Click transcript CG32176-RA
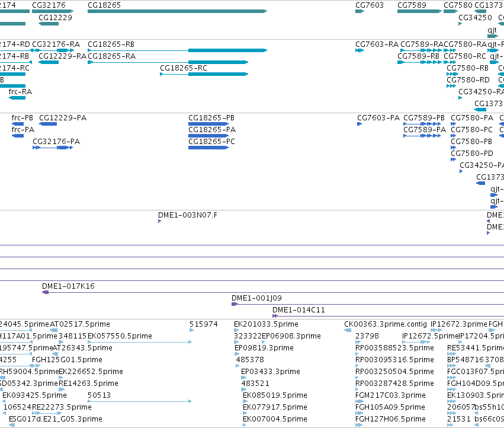Image resolution: width=504 pixels, height=428 pixels. click(53, 50)
